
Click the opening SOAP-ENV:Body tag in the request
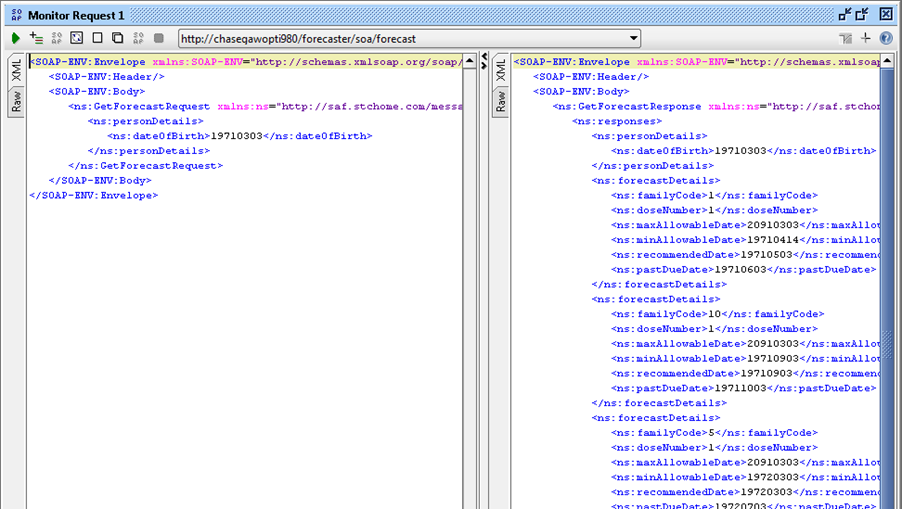coord(97,91)
